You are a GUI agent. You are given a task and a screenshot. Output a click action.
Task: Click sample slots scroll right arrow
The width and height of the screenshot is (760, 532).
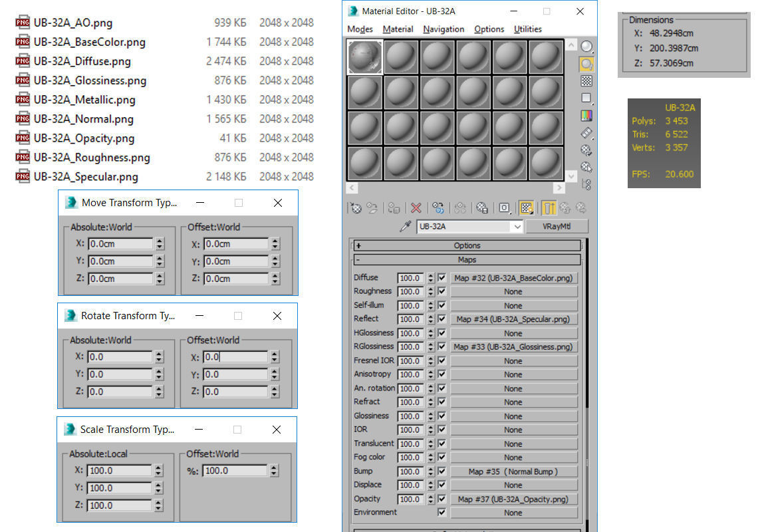(559, 187)
